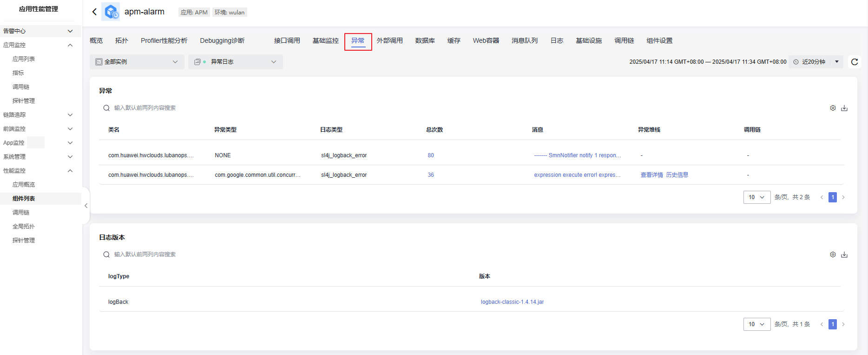Switch to the 数据库 tab

(425, 41)
